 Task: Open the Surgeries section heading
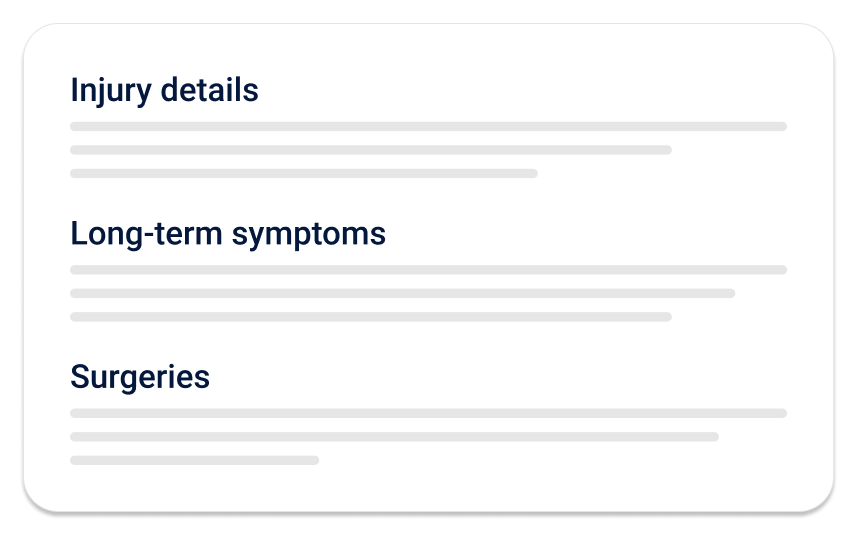140,378
